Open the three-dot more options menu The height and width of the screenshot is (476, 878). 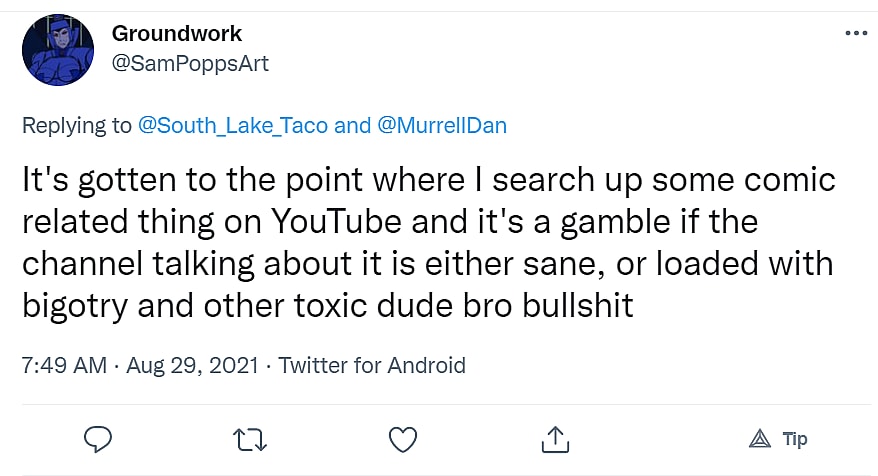pyautogui.click(x=856, y=32)
